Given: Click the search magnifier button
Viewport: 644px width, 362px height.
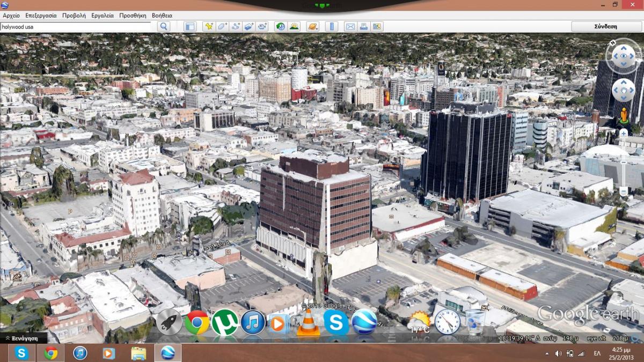Looking at the screenshot, I should [x=164, y=26].
